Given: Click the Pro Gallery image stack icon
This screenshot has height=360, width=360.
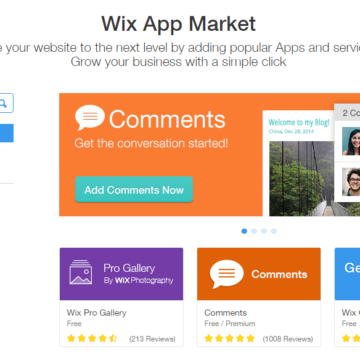Looking at the screenshot, I should coord(81,272).
